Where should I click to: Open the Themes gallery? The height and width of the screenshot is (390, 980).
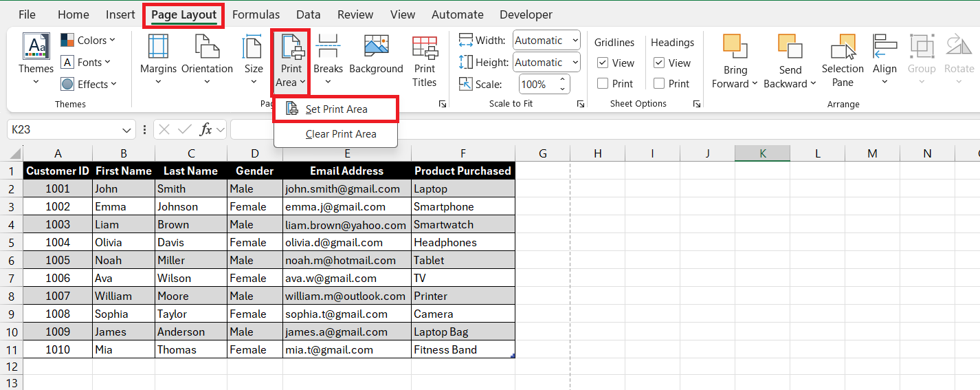(36, 58)
